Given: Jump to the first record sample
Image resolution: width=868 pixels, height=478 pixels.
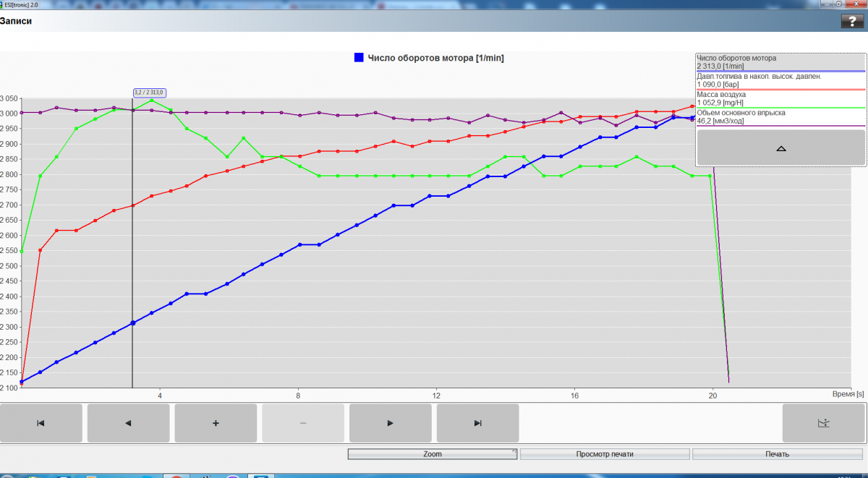Looking at the screenshot, I should (x=41, y=423).
